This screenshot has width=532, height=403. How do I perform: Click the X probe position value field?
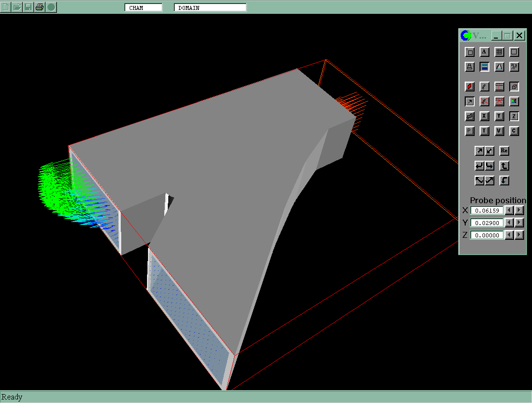[486, 210]
